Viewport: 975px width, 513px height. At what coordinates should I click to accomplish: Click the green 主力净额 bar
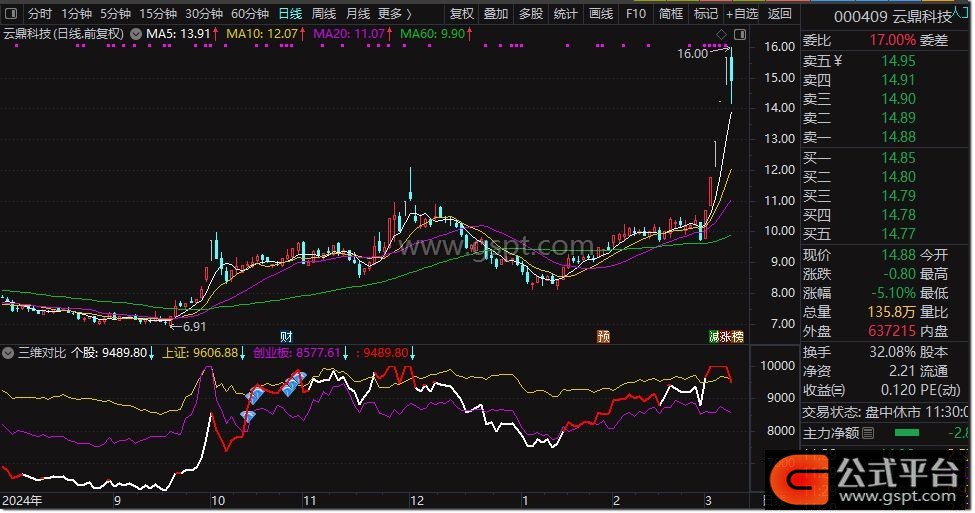click(x=907, y=433)
